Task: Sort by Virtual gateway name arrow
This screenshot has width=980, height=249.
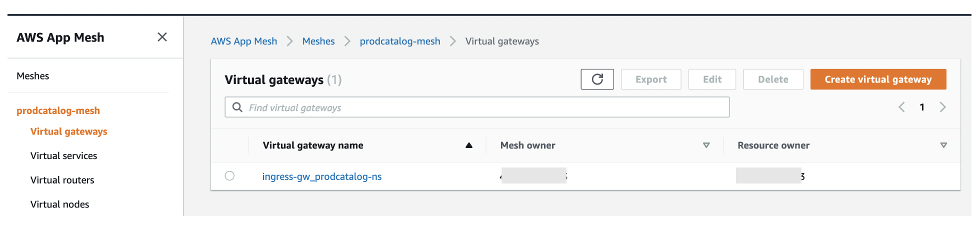Action: 469,145
